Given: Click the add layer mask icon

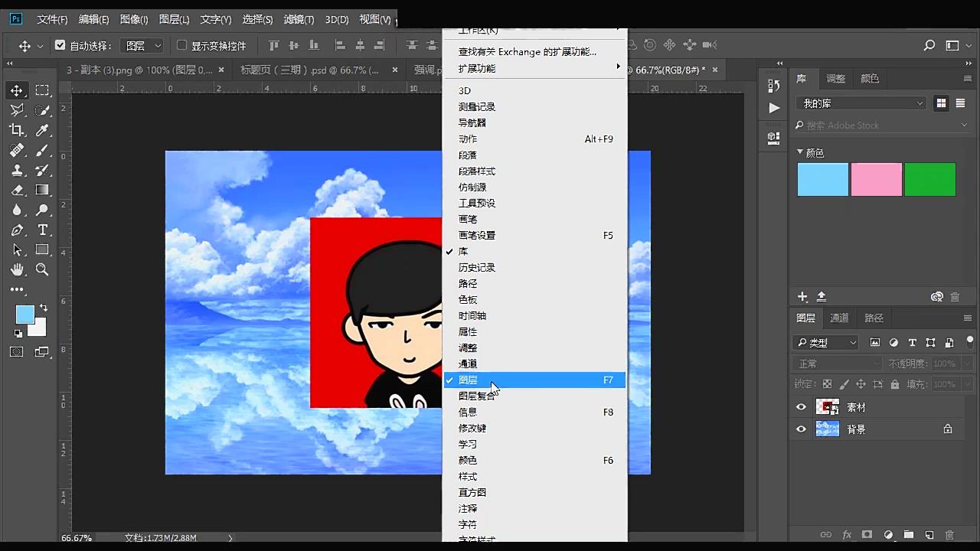Looking at the screenshot, I should point(867,535).
